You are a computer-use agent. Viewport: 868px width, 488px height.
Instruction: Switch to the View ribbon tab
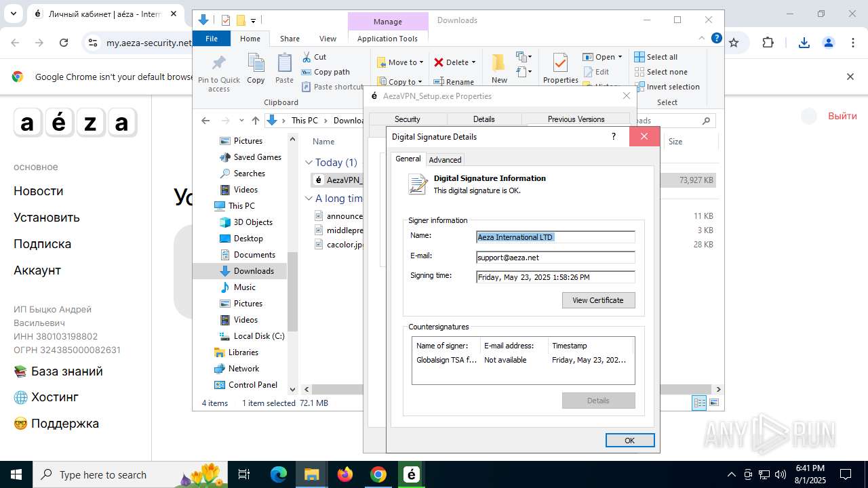click(328, 39)
